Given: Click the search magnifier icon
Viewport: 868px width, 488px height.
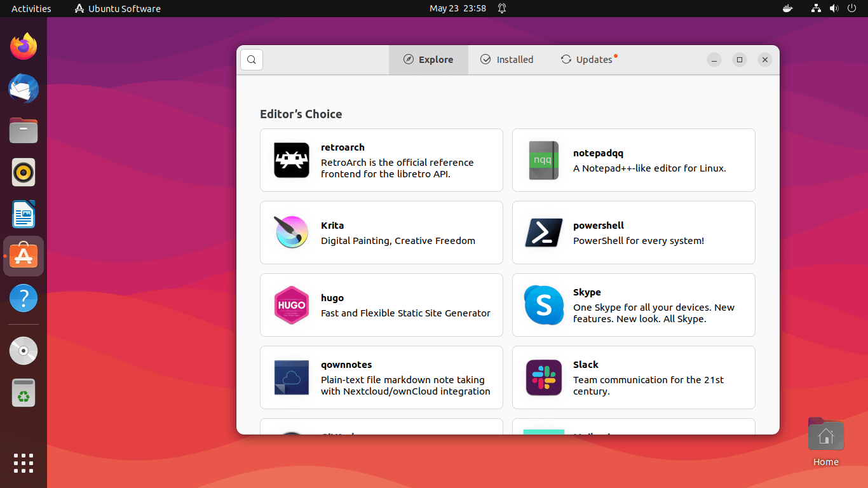Looking at the screenshot, I should pos(252,60).
